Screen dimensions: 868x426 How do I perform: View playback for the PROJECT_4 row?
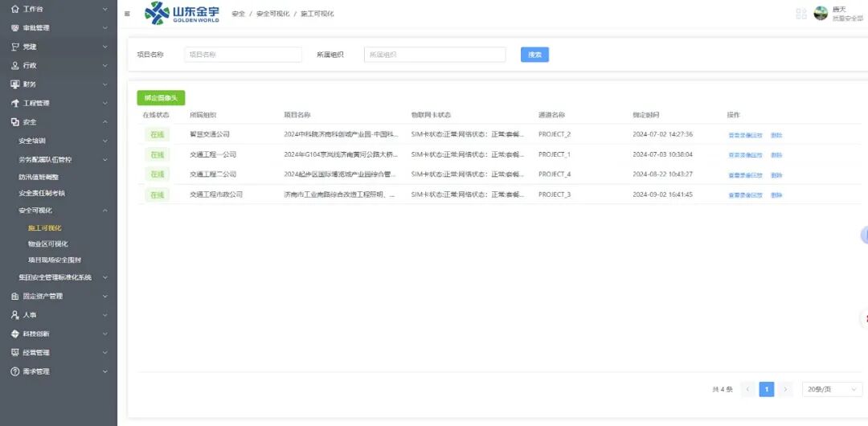point(745,175)
